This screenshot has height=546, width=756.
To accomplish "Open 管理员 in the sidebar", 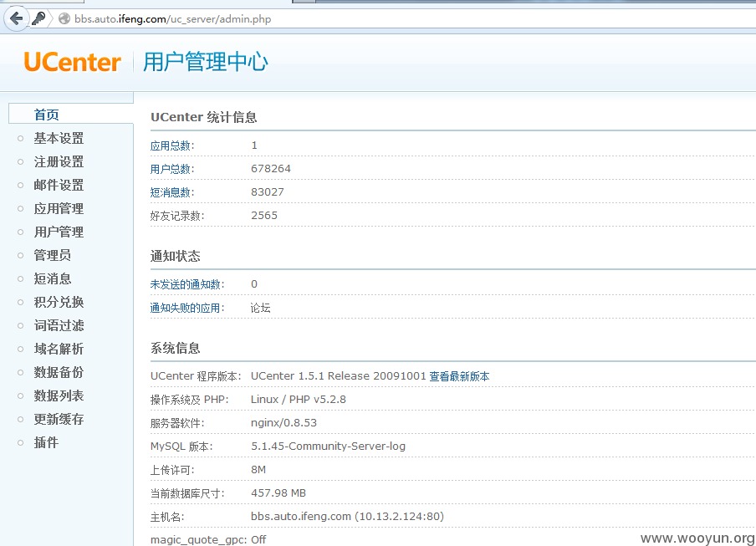I will tap(53, 255).
